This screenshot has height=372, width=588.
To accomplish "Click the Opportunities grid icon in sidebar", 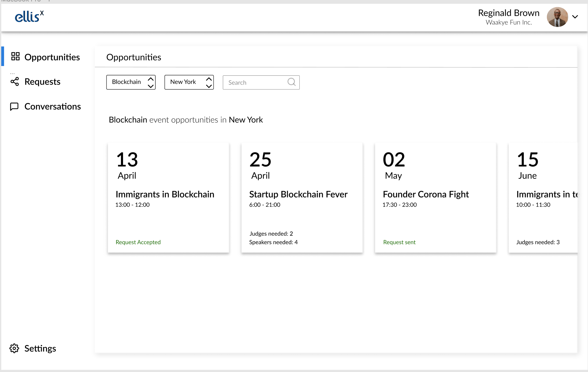I will tap(15, 57).
